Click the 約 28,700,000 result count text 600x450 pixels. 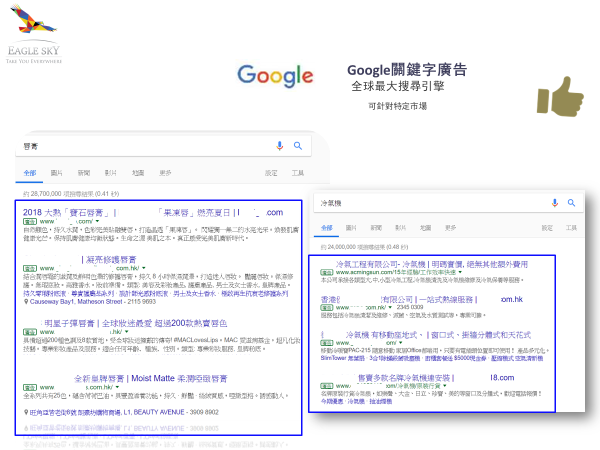[71, 194]
